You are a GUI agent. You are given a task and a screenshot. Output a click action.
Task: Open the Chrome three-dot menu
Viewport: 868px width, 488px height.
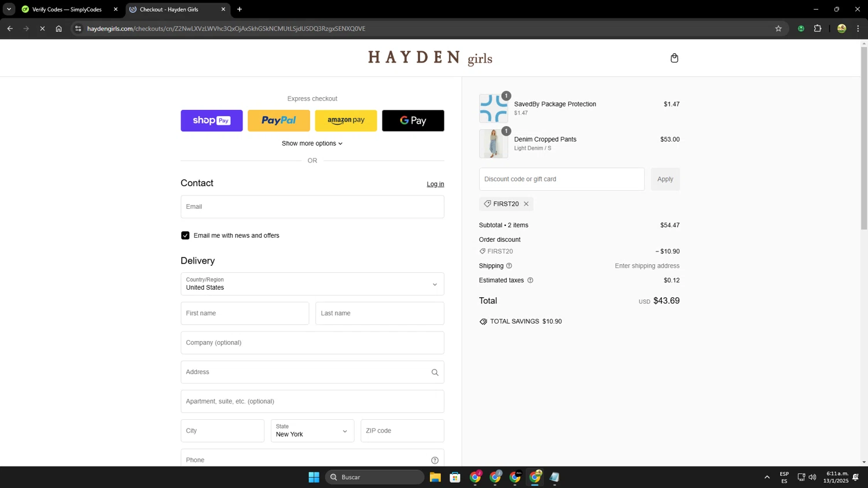point(858,28)
